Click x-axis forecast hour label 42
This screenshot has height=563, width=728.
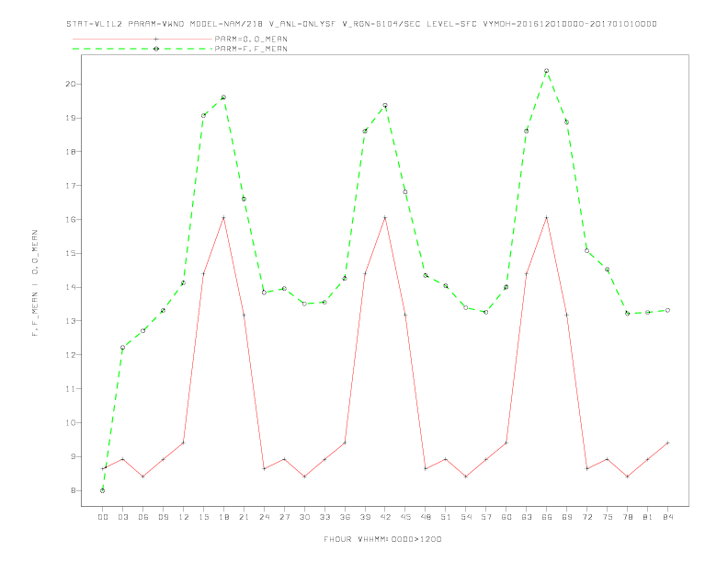coord(385,517)
